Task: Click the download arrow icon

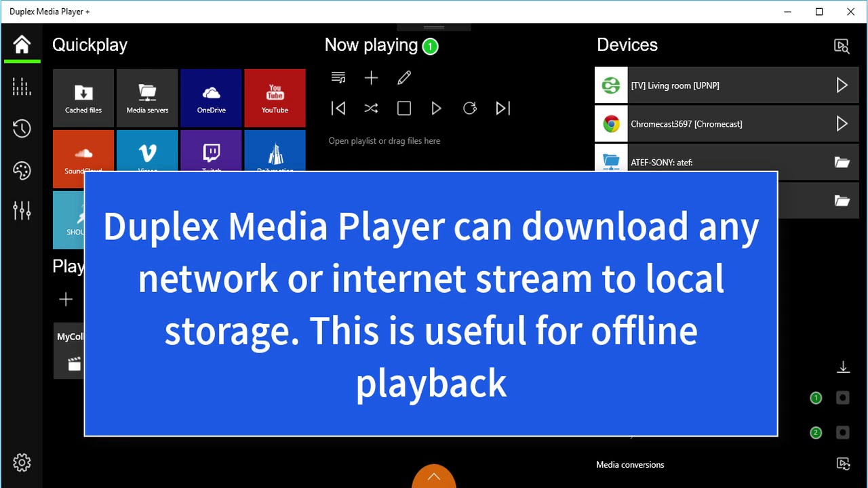Action: (843, 367)
